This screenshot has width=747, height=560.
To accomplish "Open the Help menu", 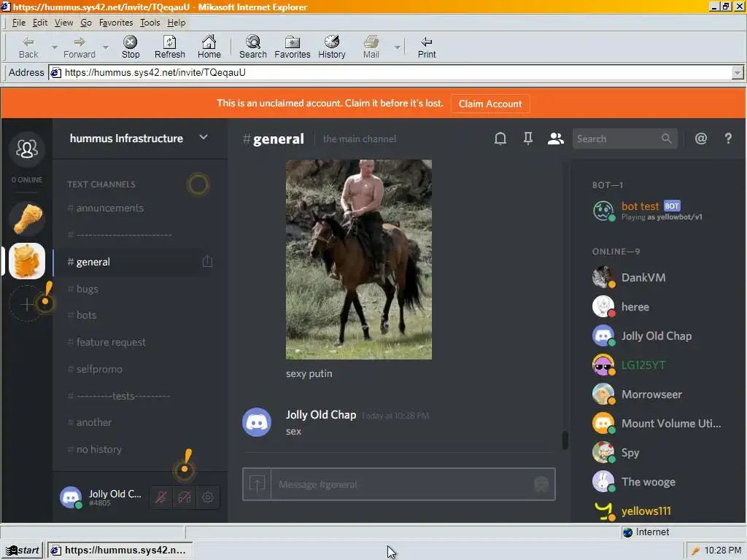I will coord(177,23).
